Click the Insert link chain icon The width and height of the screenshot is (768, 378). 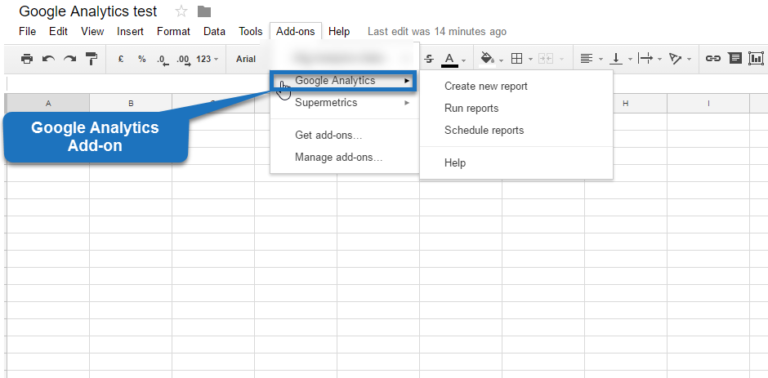coord(713,59)
